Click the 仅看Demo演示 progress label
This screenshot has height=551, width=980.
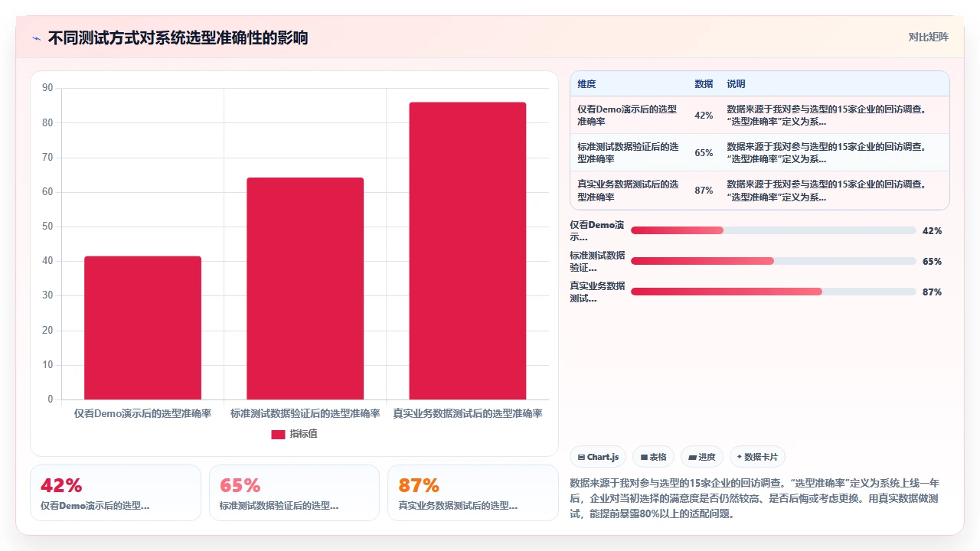coord(597,231)
